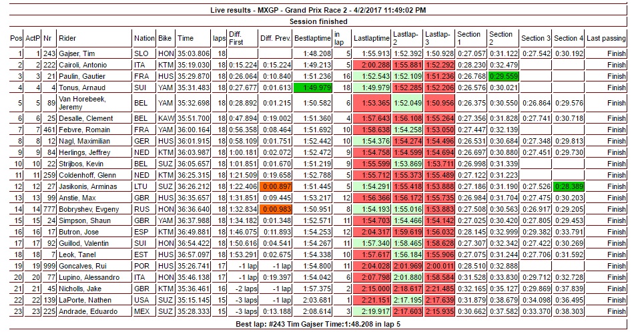Screen dimensions: 644x334
Task: Select rider Cairoli, Antonio
Action: [x=81, y=65]
